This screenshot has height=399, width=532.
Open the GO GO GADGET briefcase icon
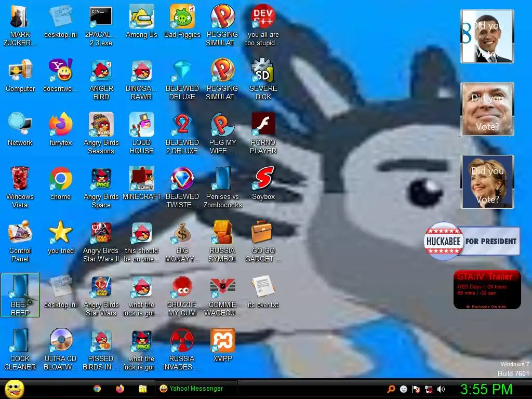point(263,241)
